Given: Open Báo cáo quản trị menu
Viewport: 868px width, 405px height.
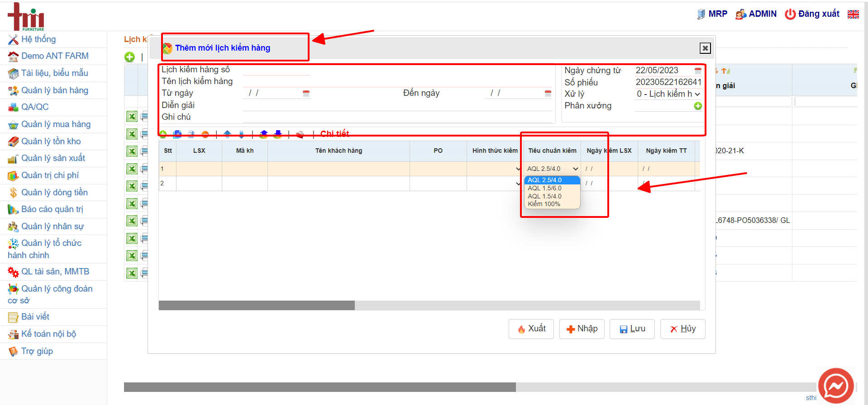Looking at the screenshot, I should (53, 209).
